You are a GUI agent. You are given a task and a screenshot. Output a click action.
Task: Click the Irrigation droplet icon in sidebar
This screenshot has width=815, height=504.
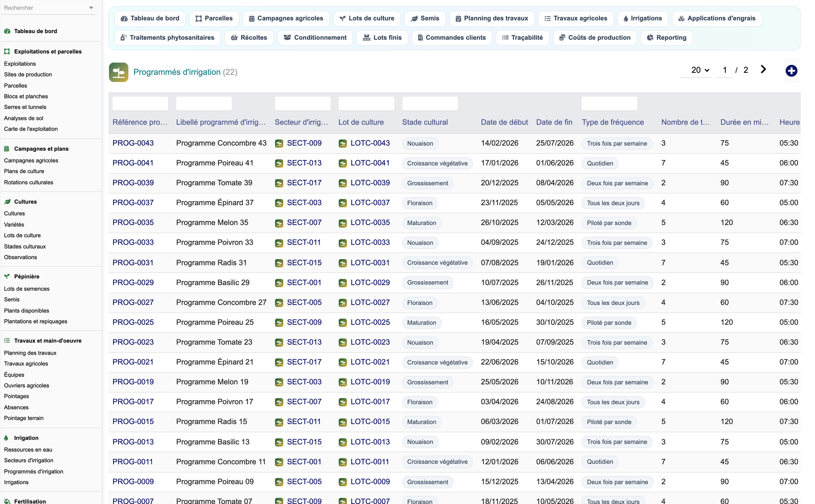click(6, 438)
